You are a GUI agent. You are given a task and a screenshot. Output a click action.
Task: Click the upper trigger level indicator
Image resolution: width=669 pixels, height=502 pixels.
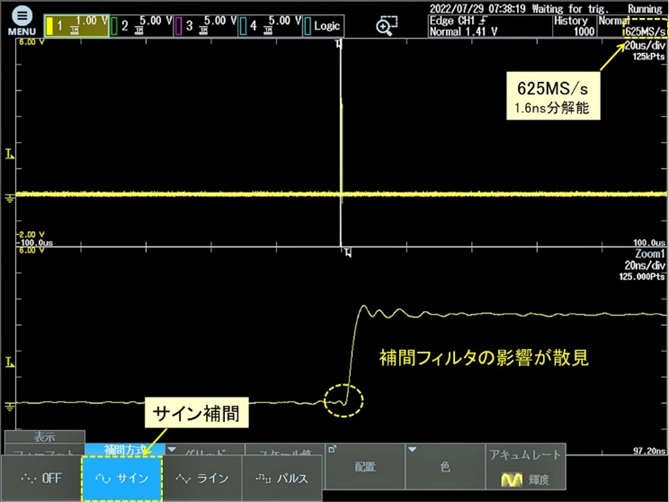(9, 154)
